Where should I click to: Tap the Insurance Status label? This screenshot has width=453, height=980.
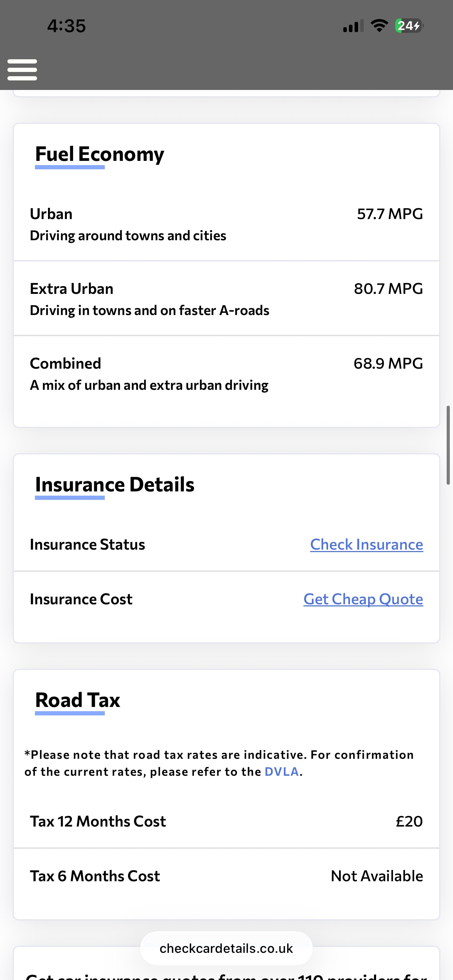87,544
